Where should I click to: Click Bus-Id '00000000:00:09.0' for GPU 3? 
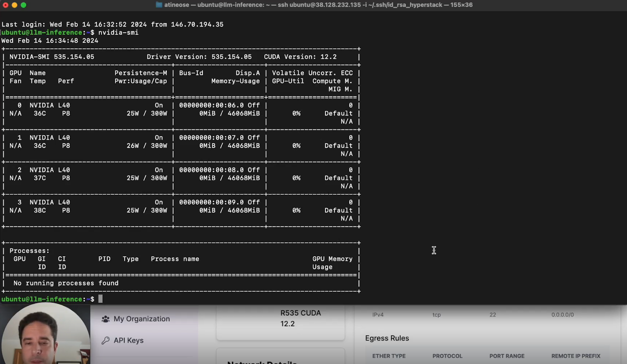click(211, 203)
